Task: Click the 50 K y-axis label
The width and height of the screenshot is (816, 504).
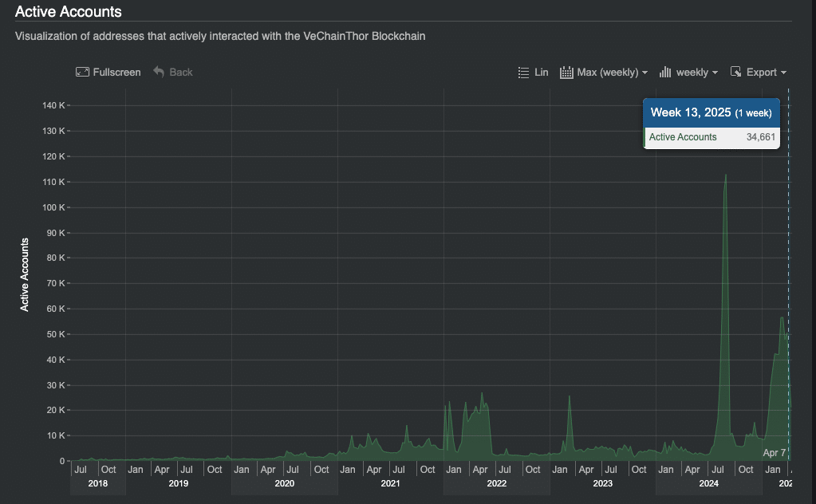Action: (x=56, y=334)
